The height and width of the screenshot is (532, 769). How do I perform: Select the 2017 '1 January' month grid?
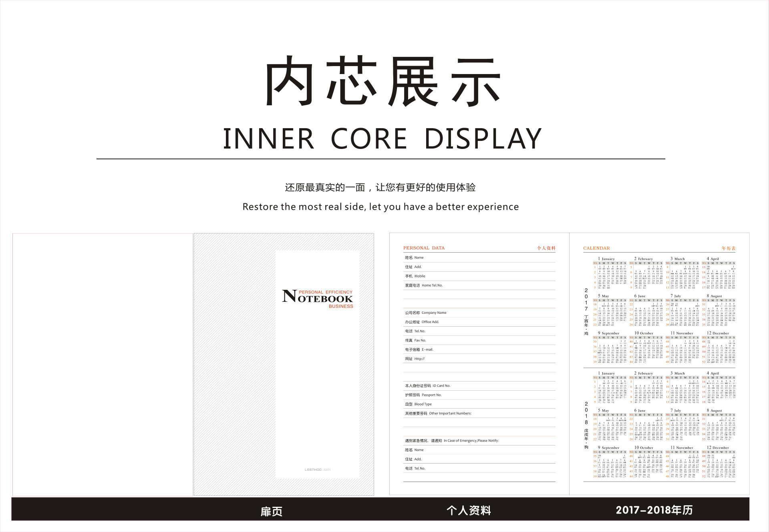(x=610, y=273)
